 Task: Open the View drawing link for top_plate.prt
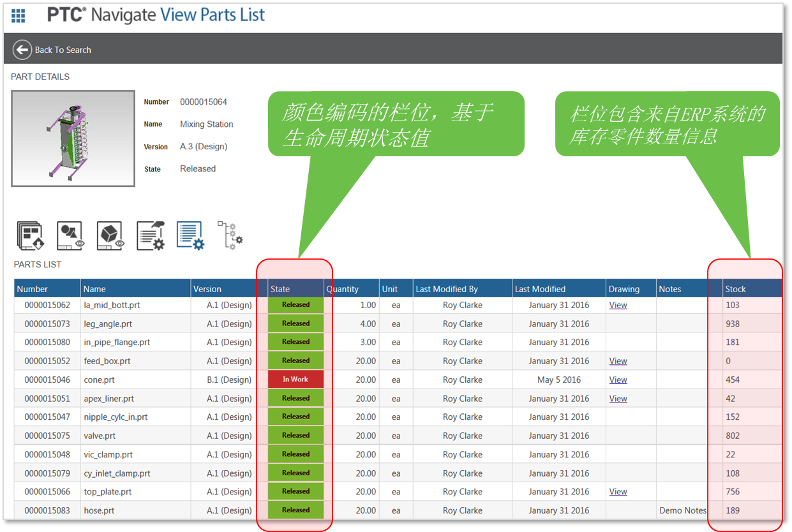tap(618, 492)
